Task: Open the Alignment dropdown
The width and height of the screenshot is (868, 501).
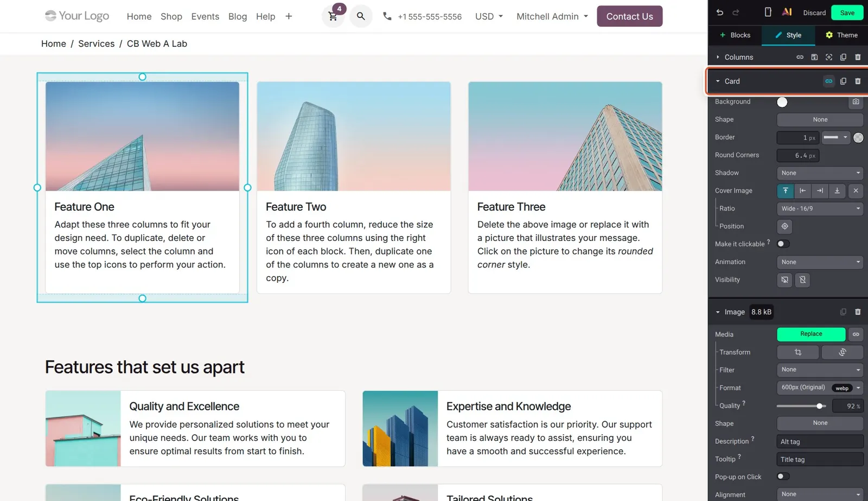Action: [x=820, y=494]
